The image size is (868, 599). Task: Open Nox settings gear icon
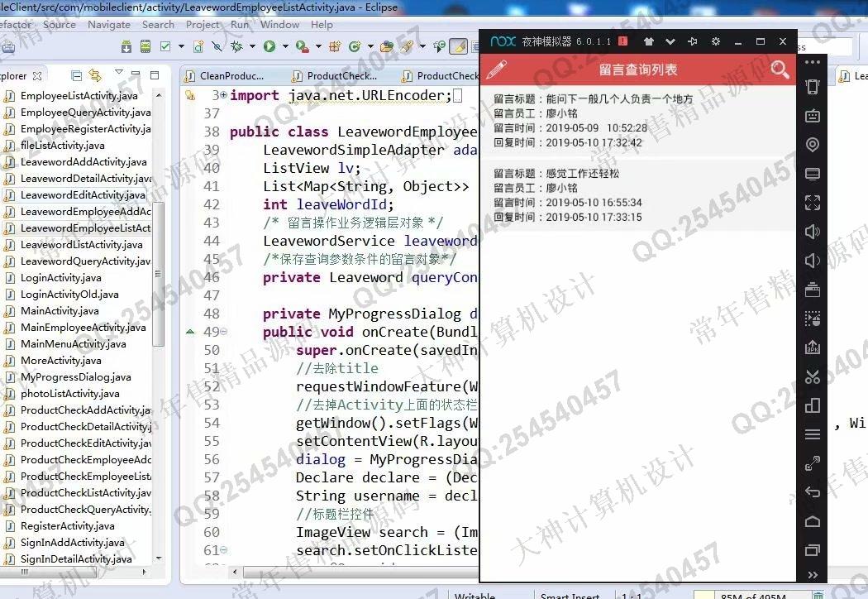tap(716, 41)
